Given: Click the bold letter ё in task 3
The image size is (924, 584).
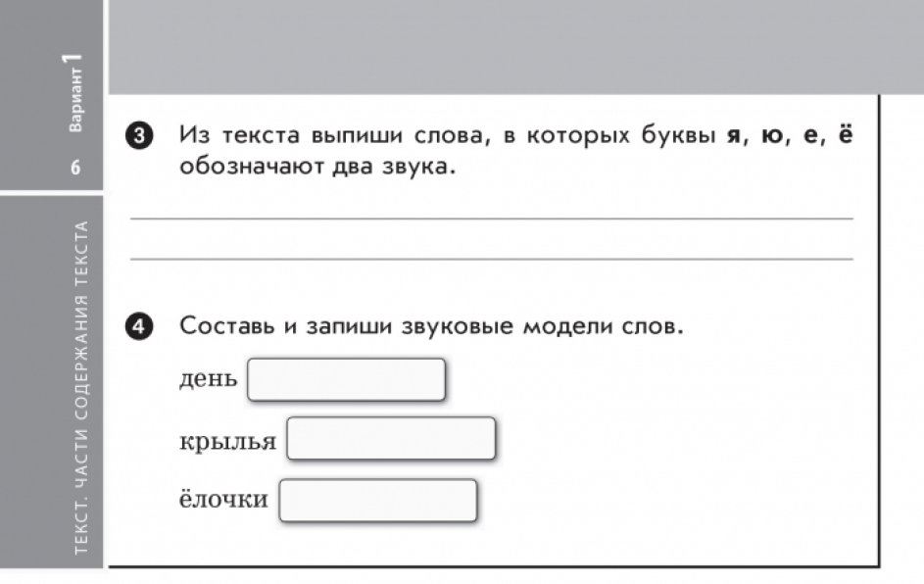Looking at the screenshot, I should coord(845,134).
